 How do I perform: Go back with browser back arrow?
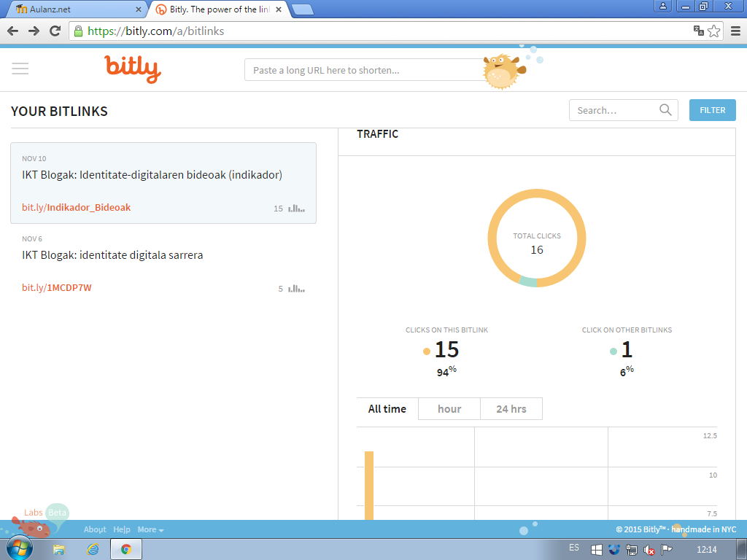[13, 31]
